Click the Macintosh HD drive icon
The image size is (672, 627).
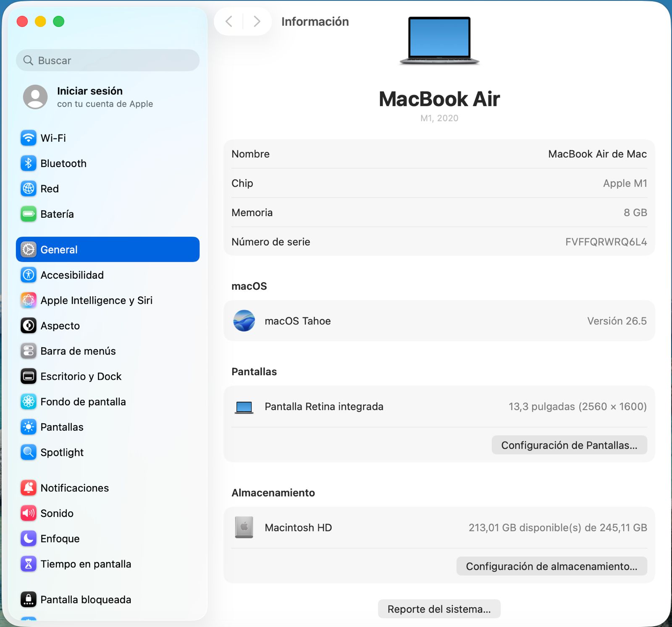(x=244, y=528)
